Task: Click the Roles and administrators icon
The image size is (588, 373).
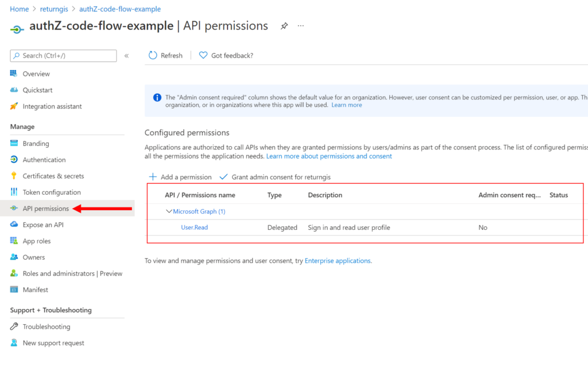Action: coord(14,273)
